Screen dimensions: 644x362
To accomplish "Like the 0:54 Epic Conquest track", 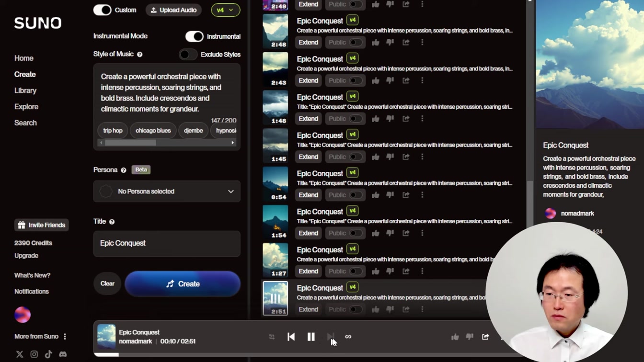I will [376, 195].
